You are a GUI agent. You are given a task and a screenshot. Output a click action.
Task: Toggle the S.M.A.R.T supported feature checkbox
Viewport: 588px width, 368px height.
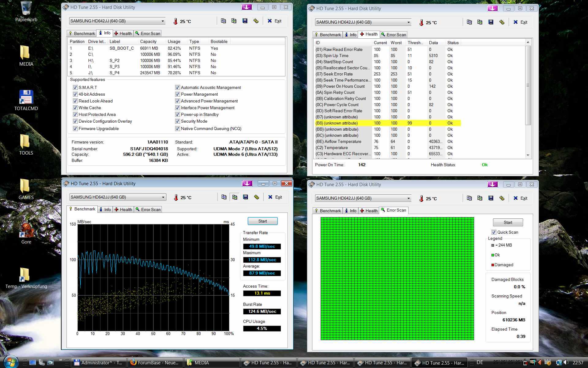coord(75,87)
